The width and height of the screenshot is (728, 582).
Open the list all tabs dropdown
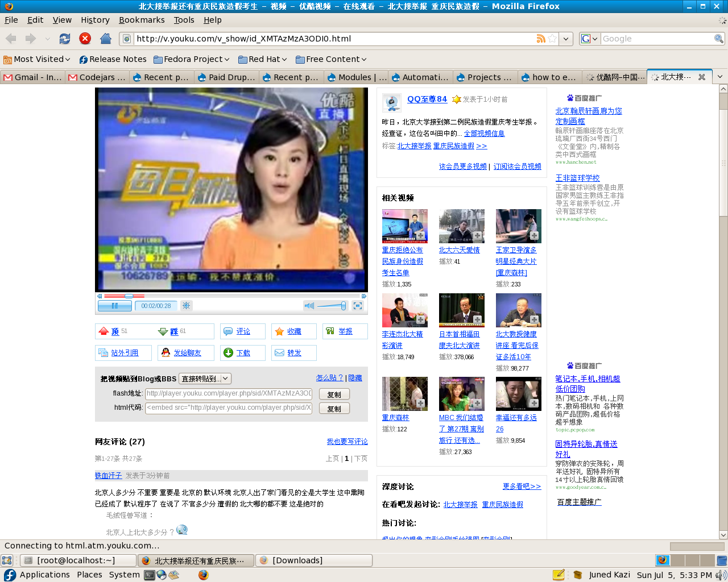coord(720,77)
